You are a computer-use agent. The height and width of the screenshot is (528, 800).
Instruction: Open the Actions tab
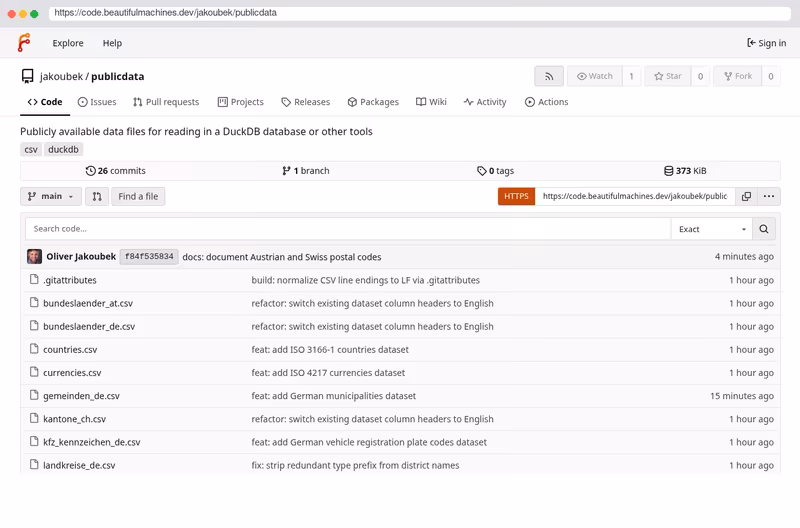(546, 102)
